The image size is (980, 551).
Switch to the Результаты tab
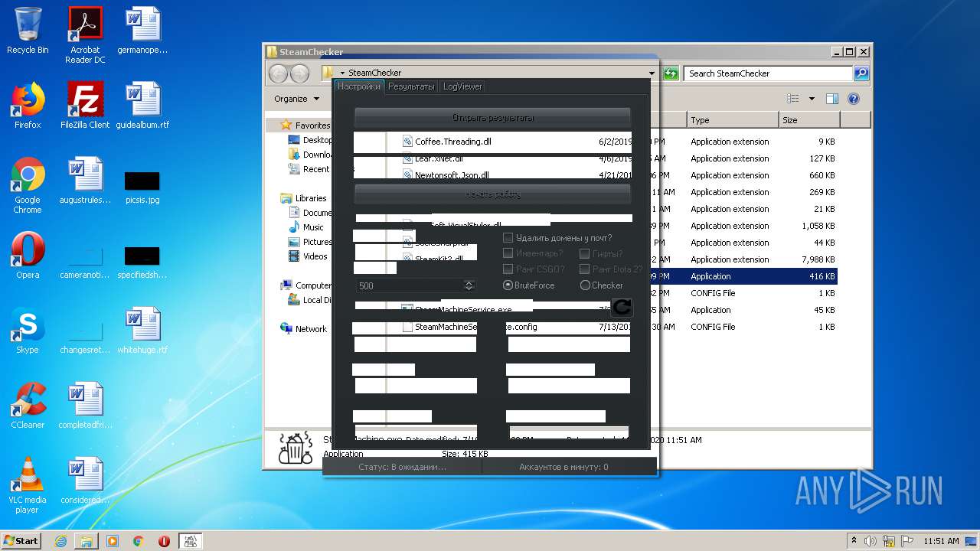click(411, 86)
